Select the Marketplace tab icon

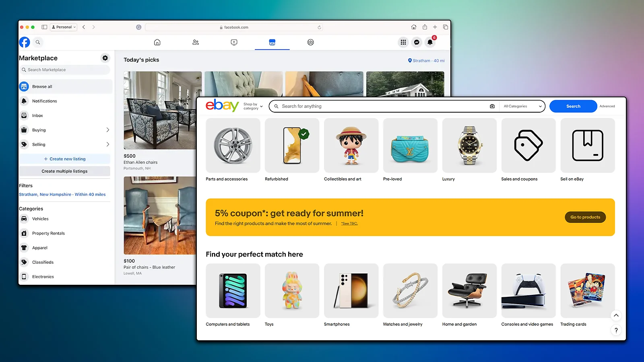point(272,42)
